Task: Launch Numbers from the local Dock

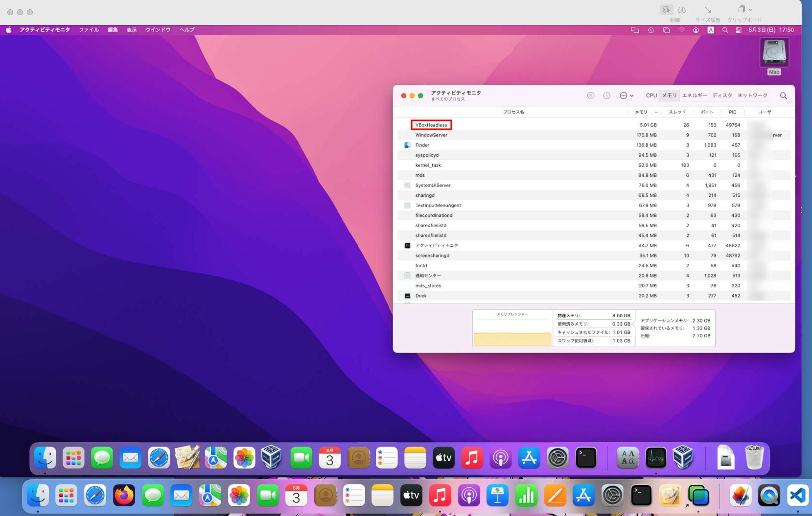Action: 526,496
